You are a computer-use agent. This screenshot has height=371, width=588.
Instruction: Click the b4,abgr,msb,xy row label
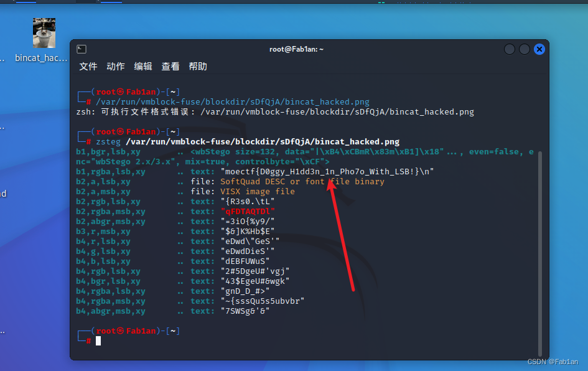[x=111, y=311]
